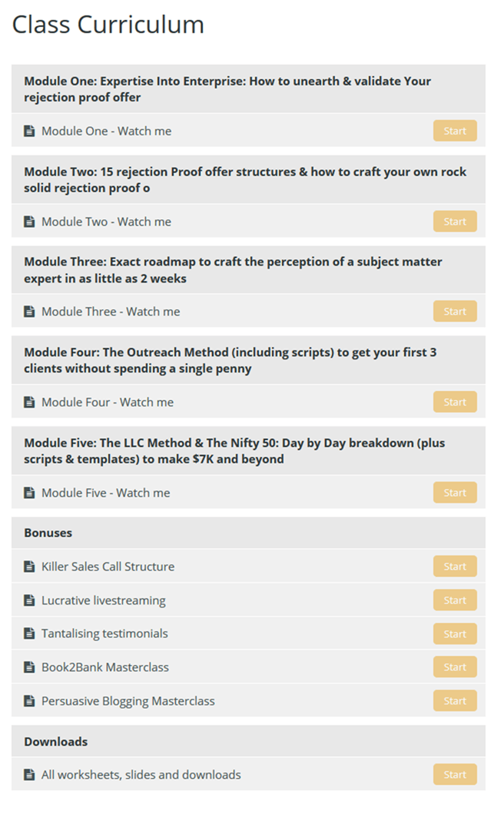The height and width of the screenshot is (815, 504).
Task: Click document icon beside Lucrative livestreaming
Action: (x=29, y=601)
